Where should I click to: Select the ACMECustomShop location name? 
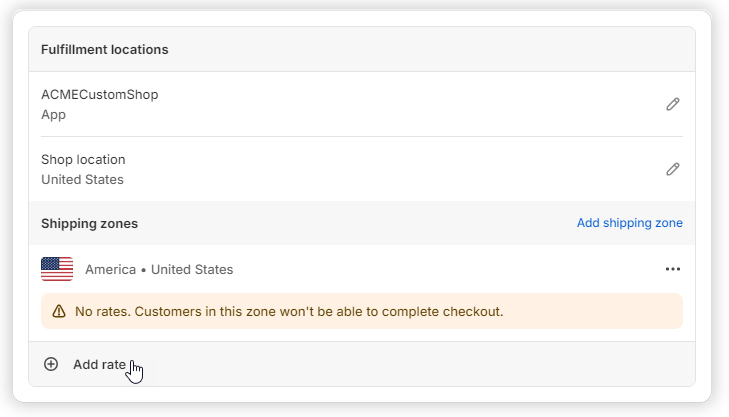pyautogui.click(x=99, y=95)
